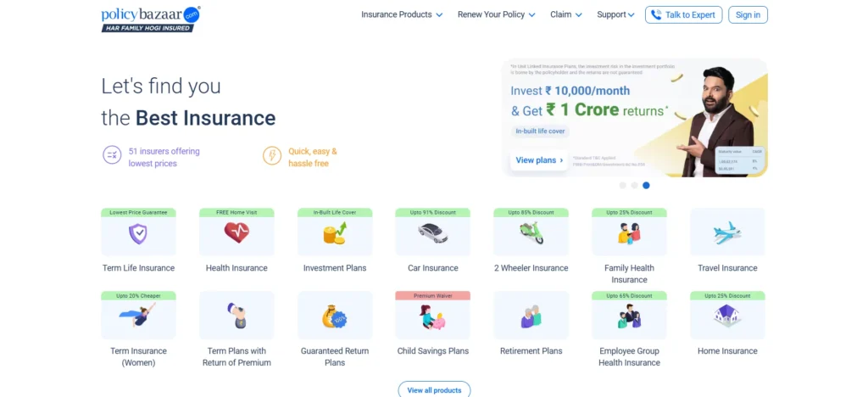Select Travel Insurance airplane icon
Screen dimensions: 868x397
tap(727, 233)
